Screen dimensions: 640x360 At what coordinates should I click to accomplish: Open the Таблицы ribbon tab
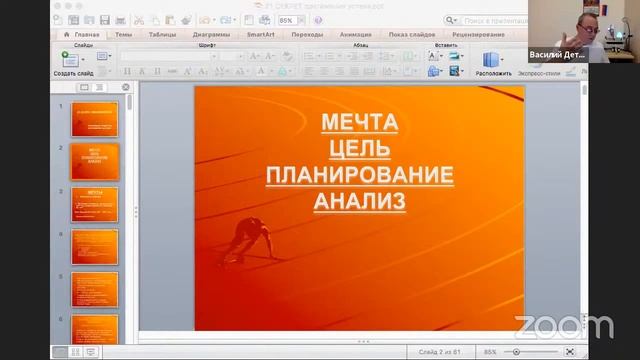[162, 35]
